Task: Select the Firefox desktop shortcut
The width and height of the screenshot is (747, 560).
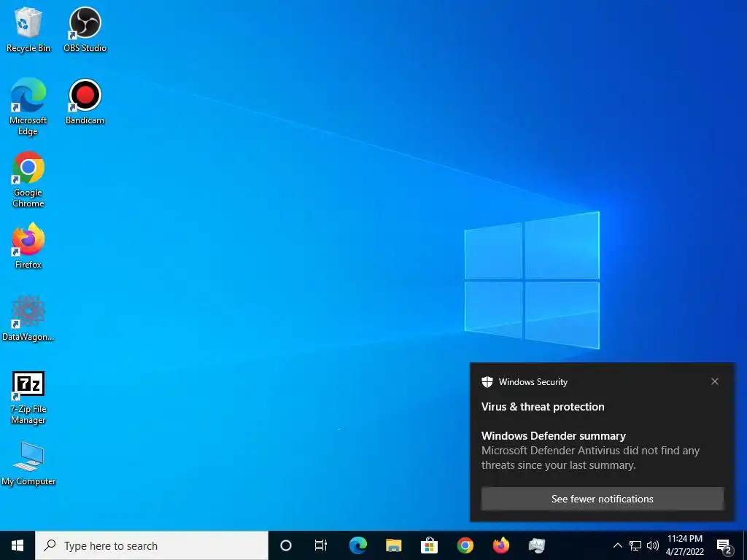Action: tap(28, 246)
